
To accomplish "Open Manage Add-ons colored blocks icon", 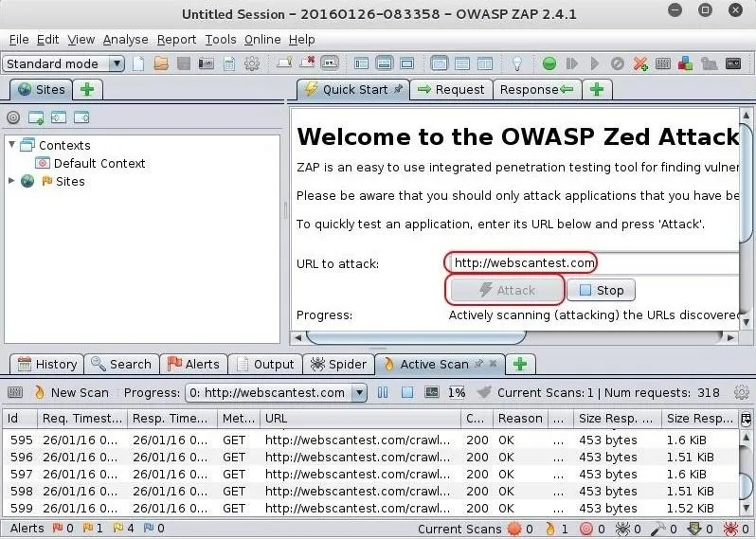I will tap(686, 63).
